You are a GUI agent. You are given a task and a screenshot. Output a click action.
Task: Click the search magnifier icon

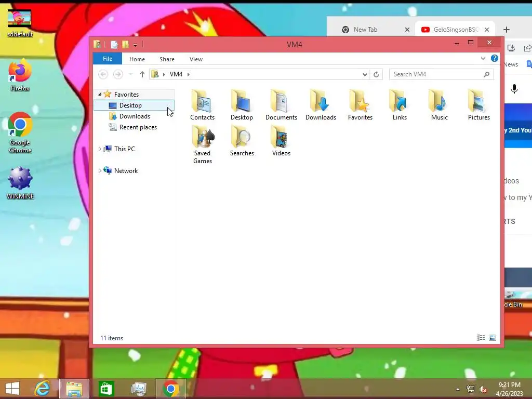click(486, 74)
